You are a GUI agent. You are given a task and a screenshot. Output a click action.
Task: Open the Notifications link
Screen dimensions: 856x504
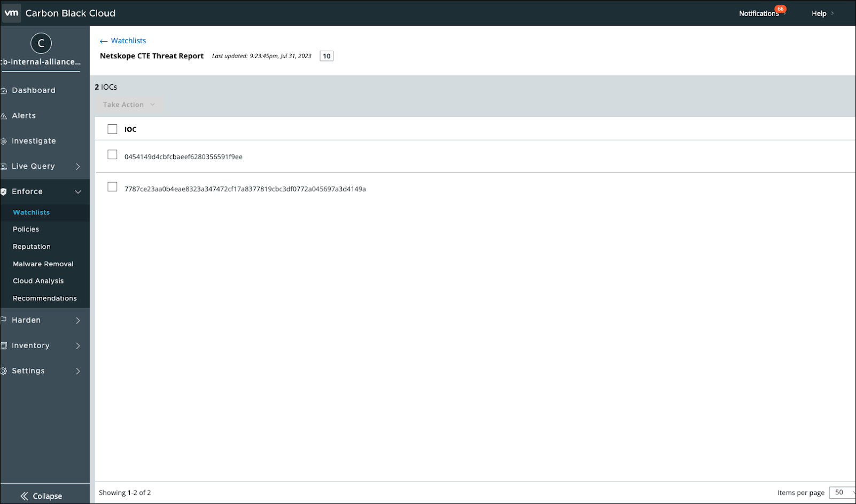point(759,13)
